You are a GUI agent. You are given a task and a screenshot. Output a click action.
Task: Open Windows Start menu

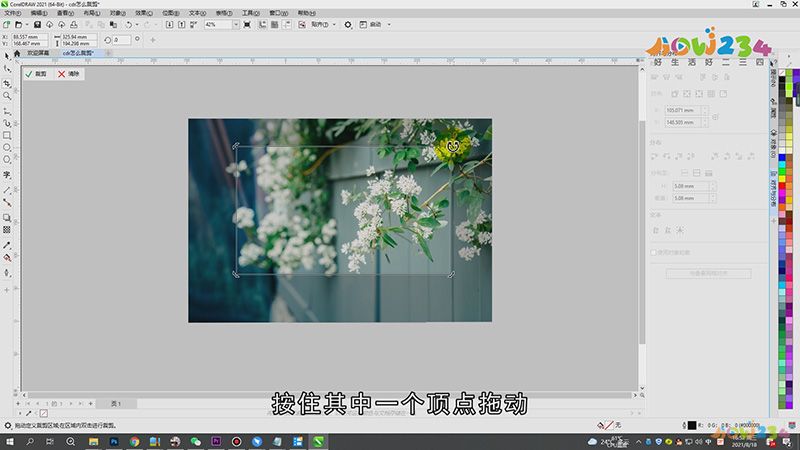(x=9, y=442)
